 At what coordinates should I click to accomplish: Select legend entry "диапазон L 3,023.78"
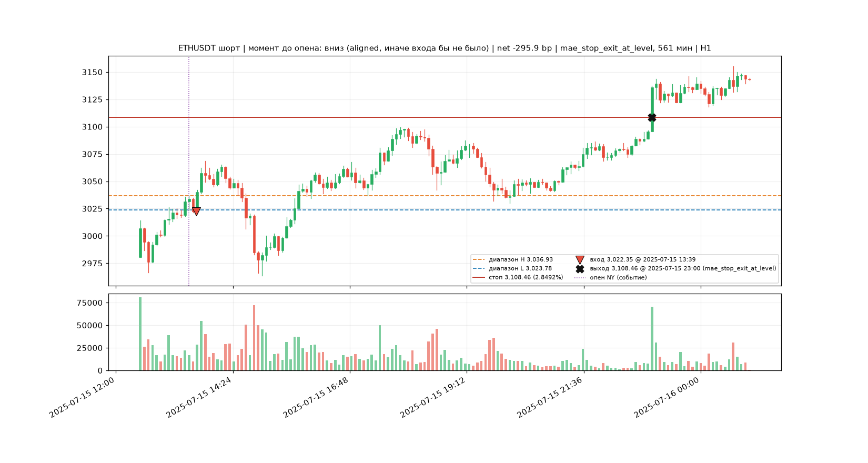(520, 268)
